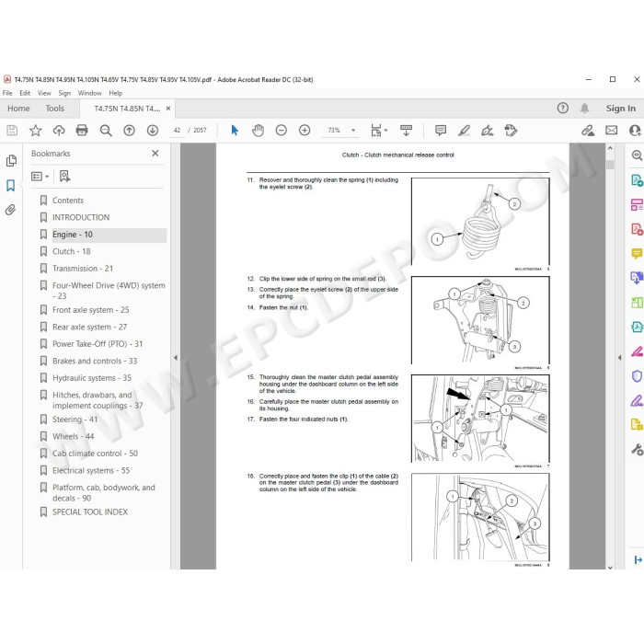Open the Window menu
Viewport: 644px width, 644px height.
point(89,93)
